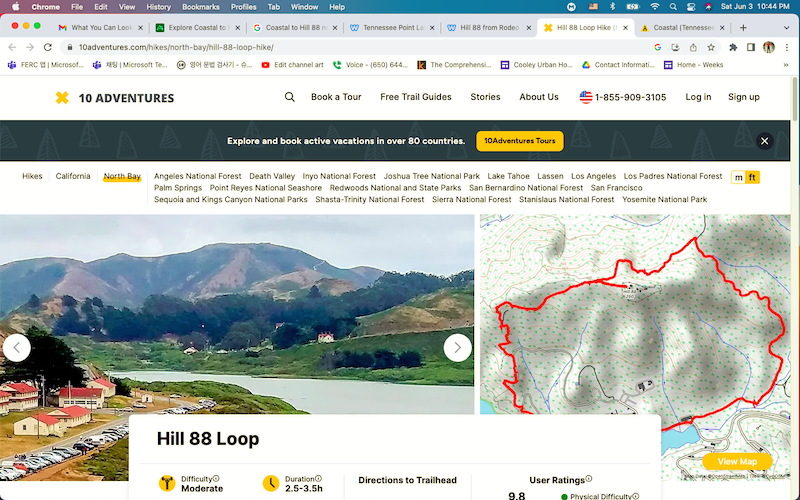This screenshot has width=800, height=500.
Task: Open Book a Tour link
Action: (x=336, y=97)
